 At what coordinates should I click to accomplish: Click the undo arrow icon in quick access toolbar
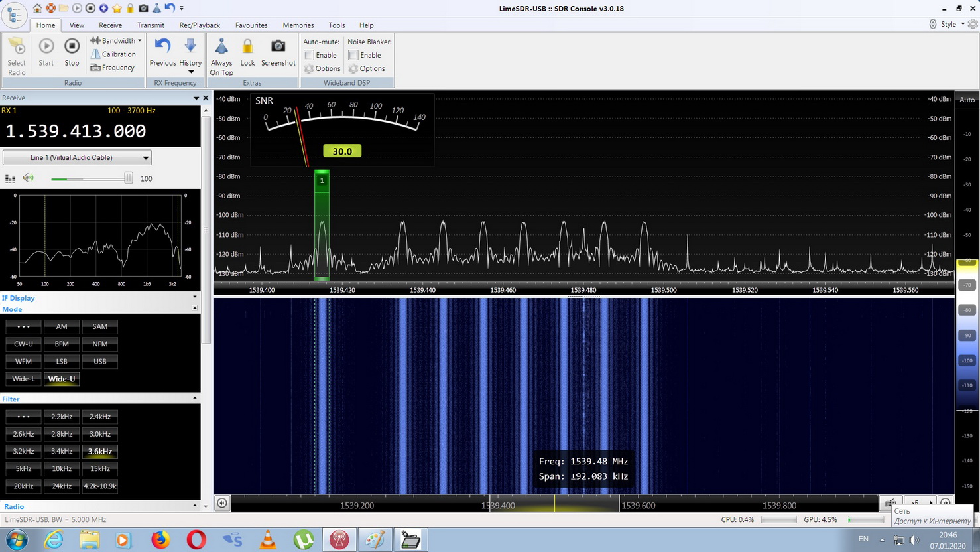coord(170,8)
